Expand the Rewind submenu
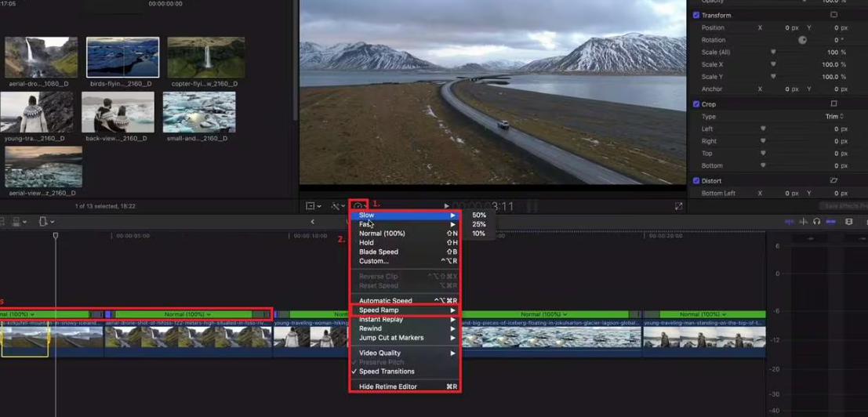The height and width of the screenshot is (417, 868). 405,328
